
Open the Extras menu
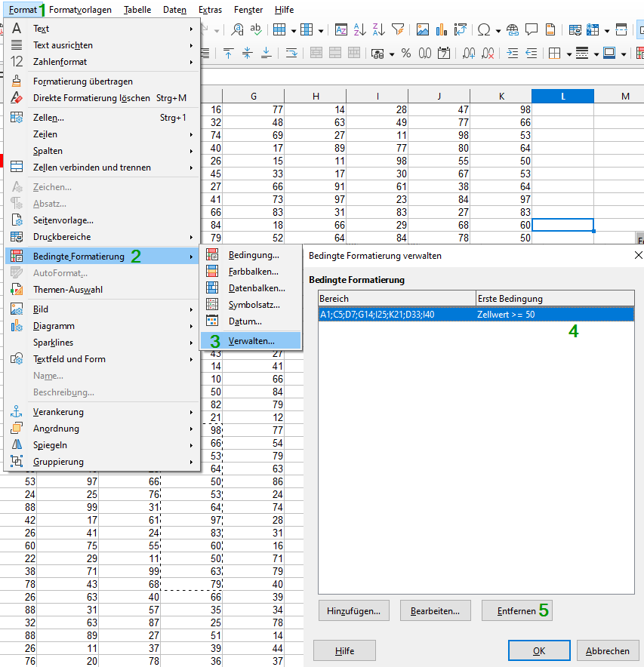click(210, 10)
